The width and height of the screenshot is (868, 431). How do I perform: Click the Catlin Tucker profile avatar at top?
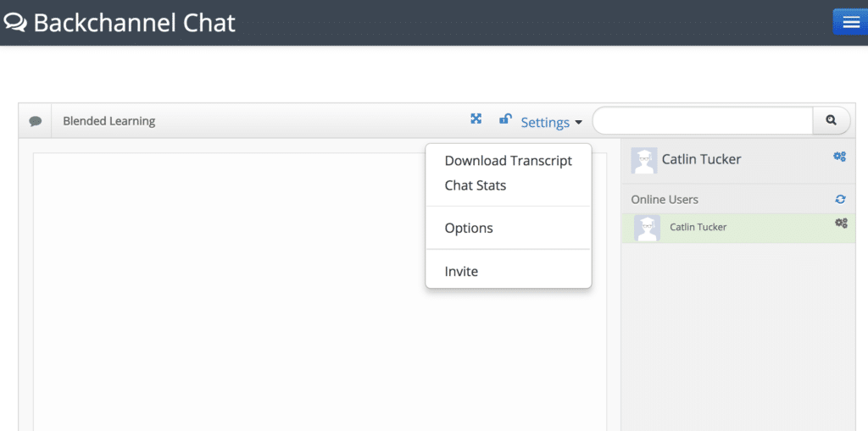644,160
